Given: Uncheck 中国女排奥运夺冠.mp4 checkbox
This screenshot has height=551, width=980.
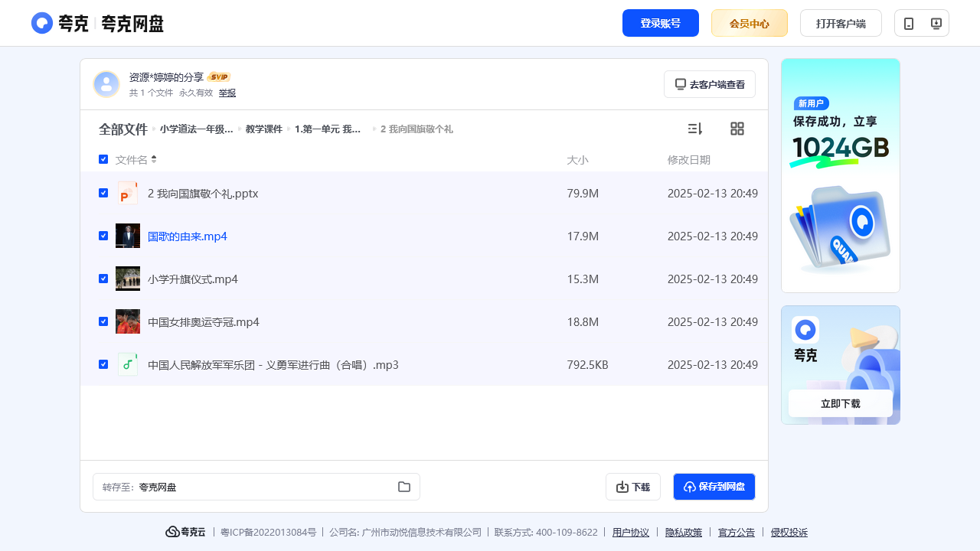Looking at the screenshot, I should click(x=103, y=321).
